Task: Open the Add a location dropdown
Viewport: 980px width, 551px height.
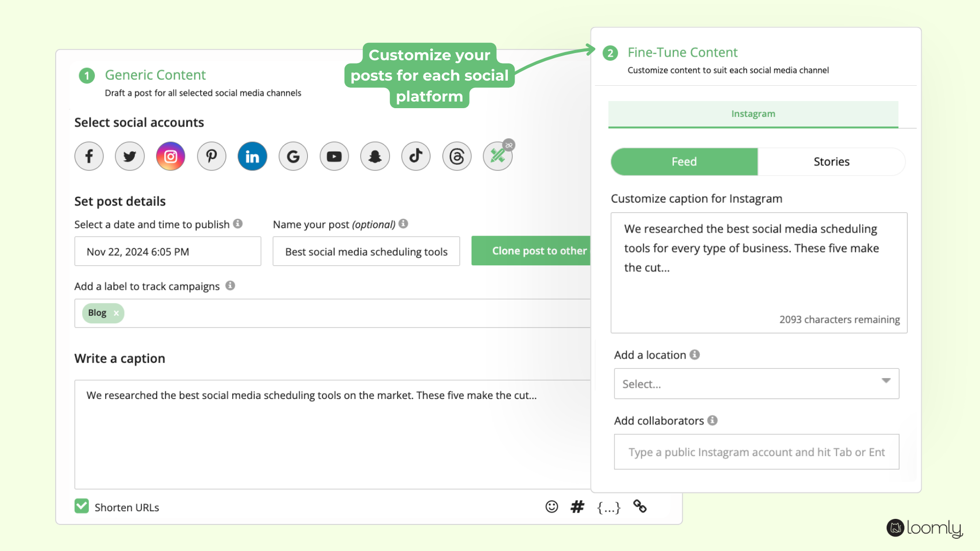Action: tap(756, 384)
